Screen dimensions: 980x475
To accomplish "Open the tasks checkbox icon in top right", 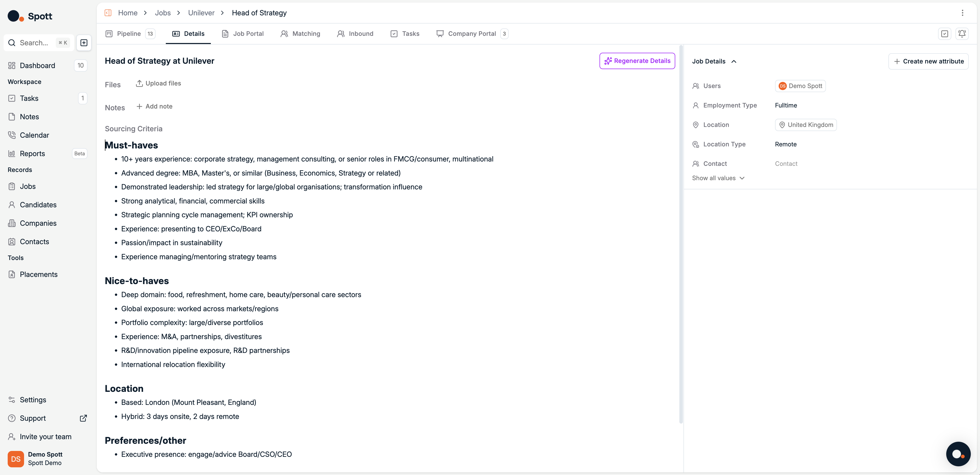I will click(x=944, y=34).
